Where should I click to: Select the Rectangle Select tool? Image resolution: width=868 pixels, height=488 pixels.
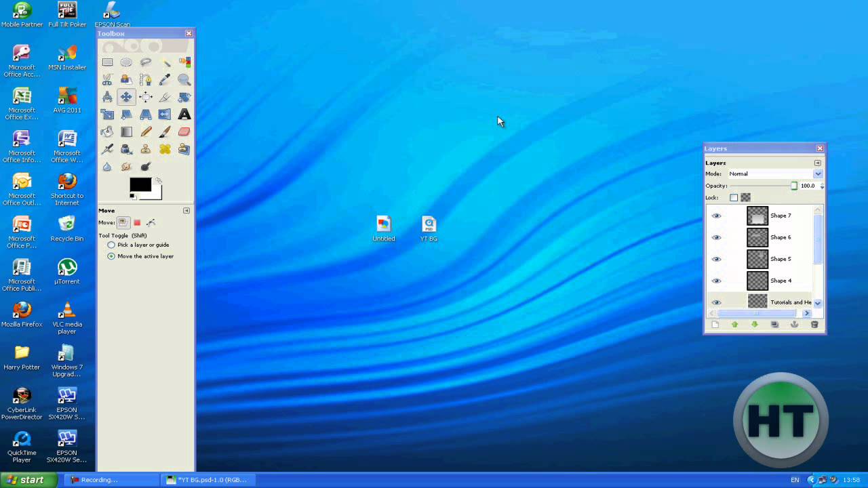107,62
